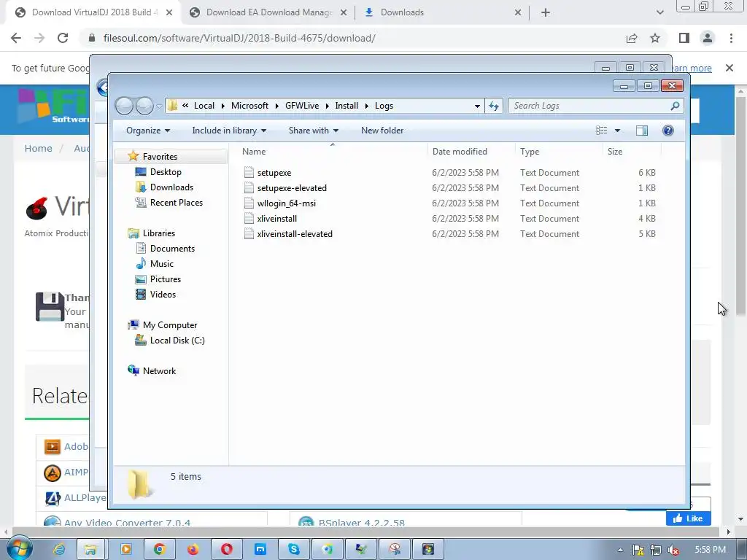Select the setupexe-elevated file icon
This screenshot has width=747, height=560.
pos(249,187)
